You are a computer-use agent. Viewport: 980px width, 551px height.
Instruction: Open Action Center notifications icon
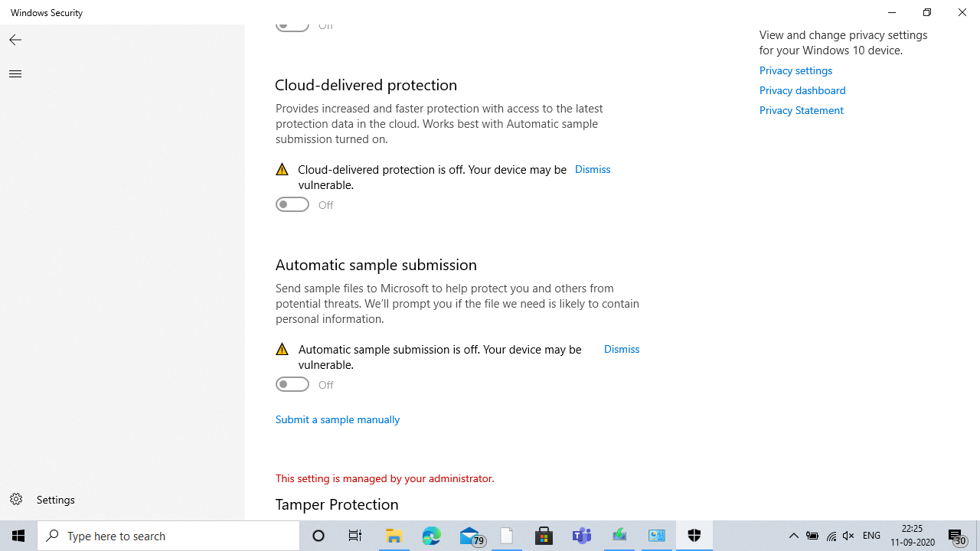(957, 536)
